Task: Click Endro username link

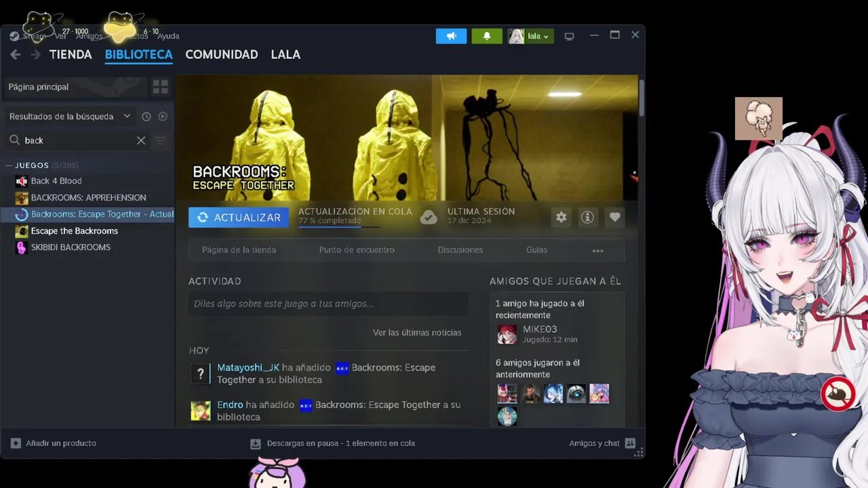Action: pos(230,405)
